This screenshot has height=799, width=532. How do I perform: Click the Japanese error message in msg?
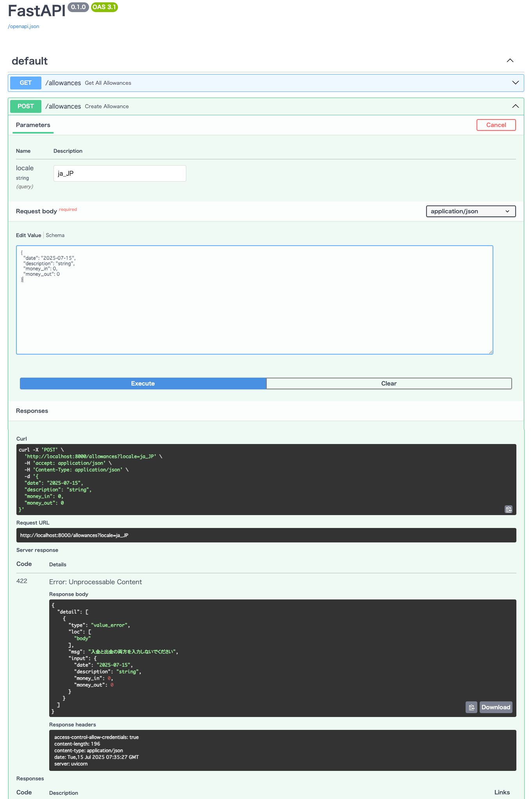(x=133, y=652)
